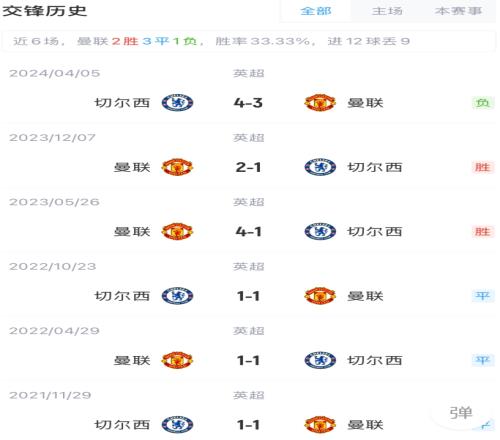Click Manchester United crest in 2023/12/07 match
Screen dimensions: 500x440
point(177,167)
